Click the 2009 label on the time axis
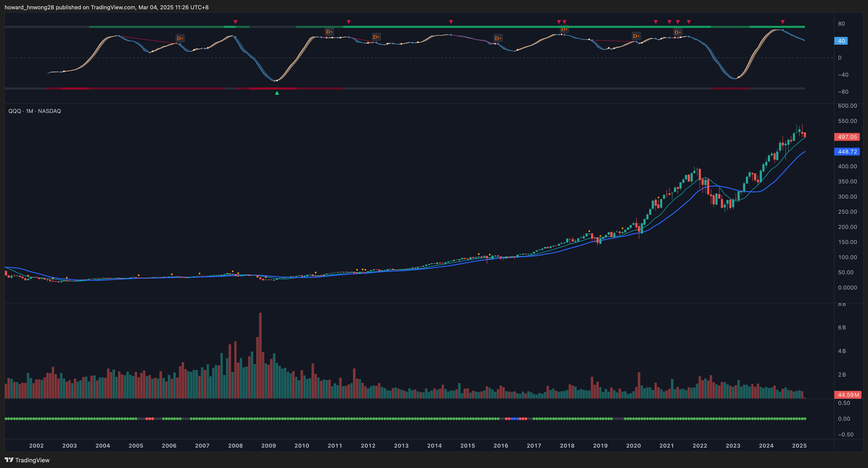This screenshot has width=868, height=468. 269,445
